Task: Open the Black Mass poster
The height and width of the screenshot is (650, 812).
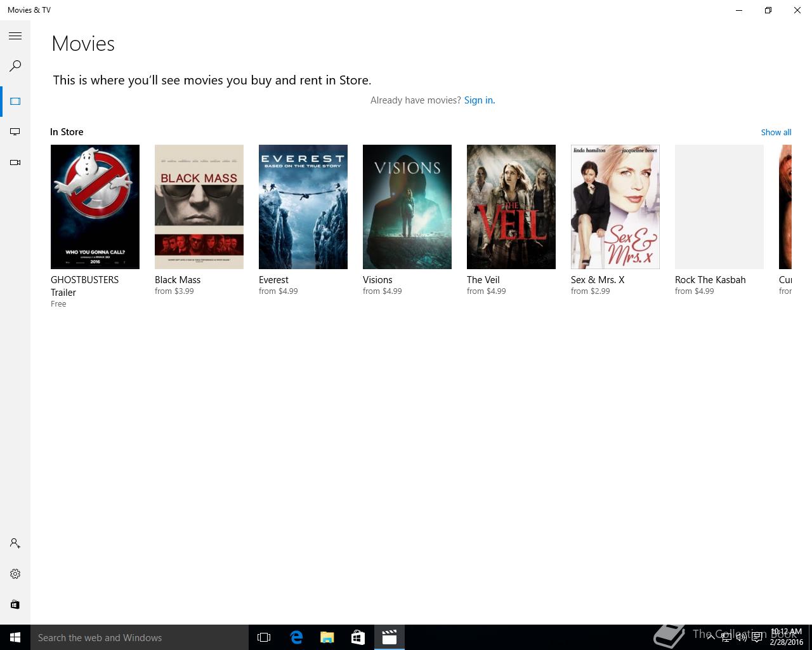Action: pyautogui.click(x=199, y=207)
